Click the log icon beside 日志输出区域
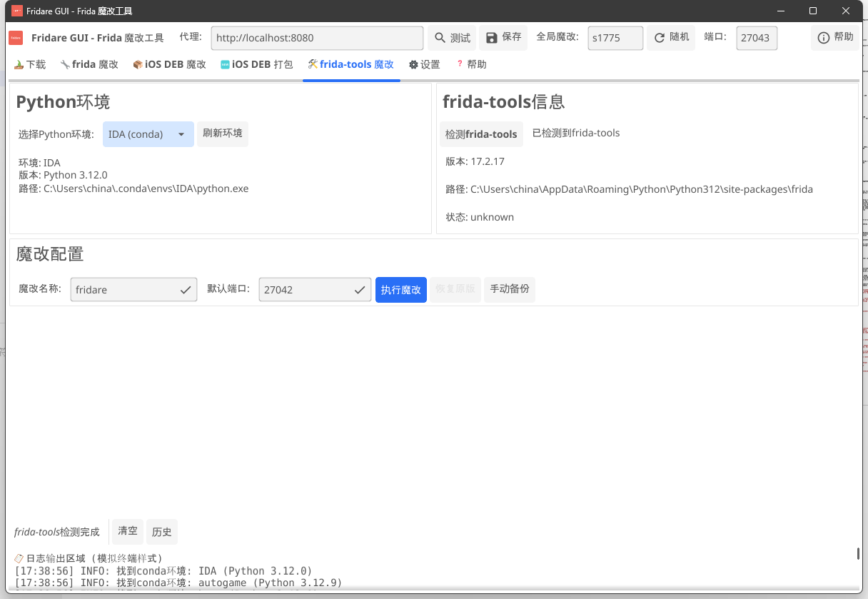Viewport: 868px width, 599px height. coord(19,558)
